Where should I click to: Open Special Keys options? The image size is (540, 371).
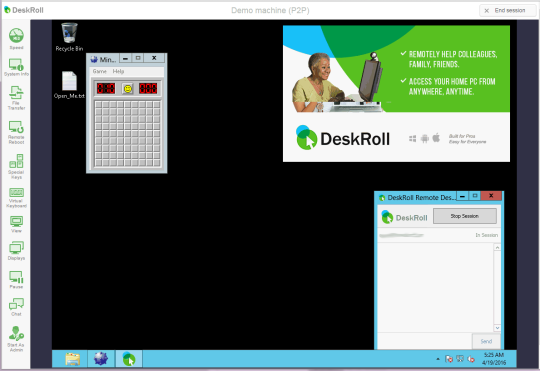click(x=16, y=166)
